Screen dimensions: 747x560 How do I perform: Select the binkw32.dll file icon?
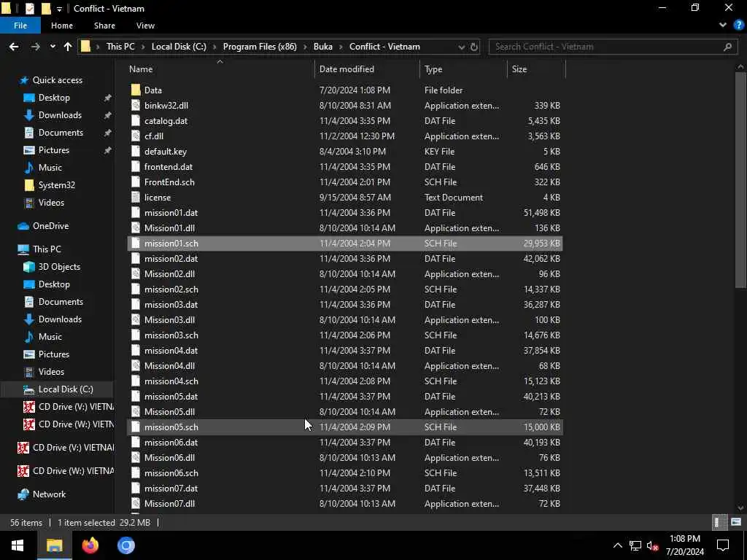[136, 105]
